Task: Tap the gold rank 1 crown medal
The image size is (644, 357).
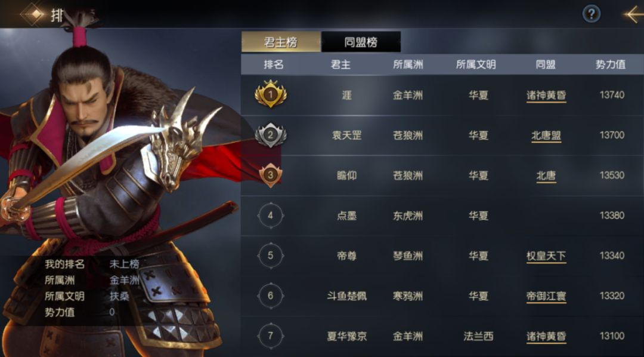Action: tap(270, 94)
